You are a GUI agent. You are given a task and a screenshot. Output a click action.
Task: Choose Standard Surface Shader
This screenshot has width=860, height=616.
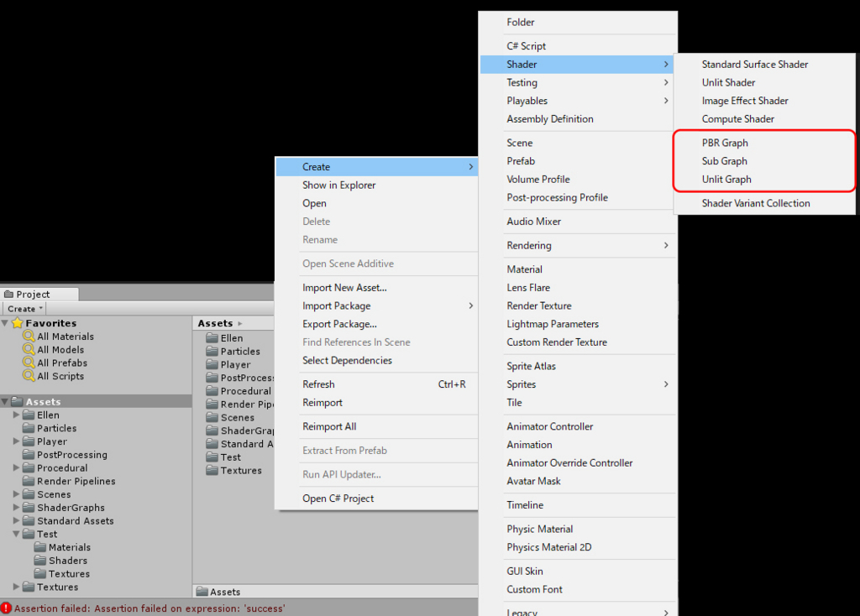(764, 64)
